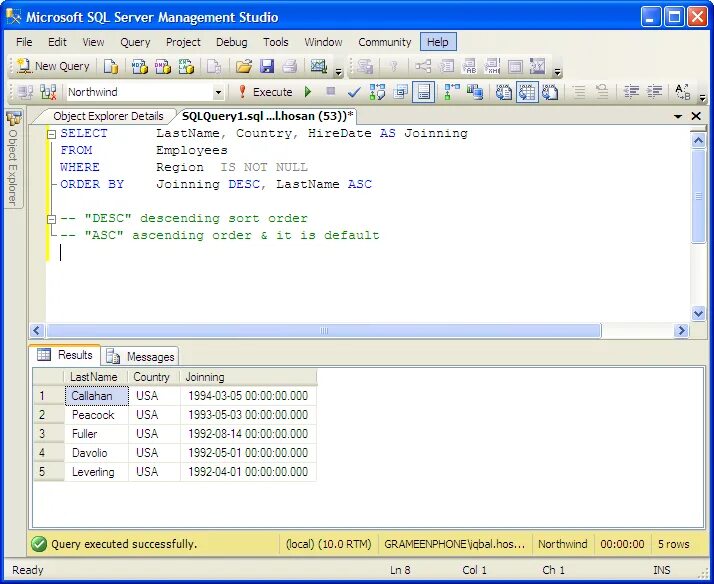Click Comment Out Selected Lines icon
714x584 pixels.
(579, 92)
